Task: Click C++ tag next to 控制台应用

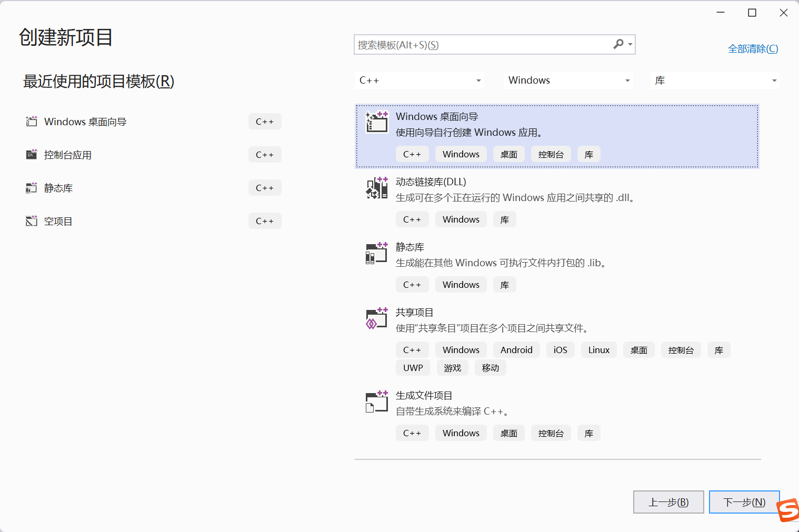Action: (x=265, y=155)
